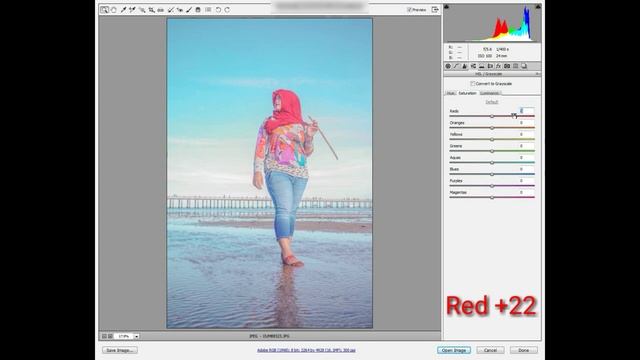Image resolution: width=640 pixels, height=360 pixels.
Task: Select the Adjustment Brush tool
Action: [189, 9]
